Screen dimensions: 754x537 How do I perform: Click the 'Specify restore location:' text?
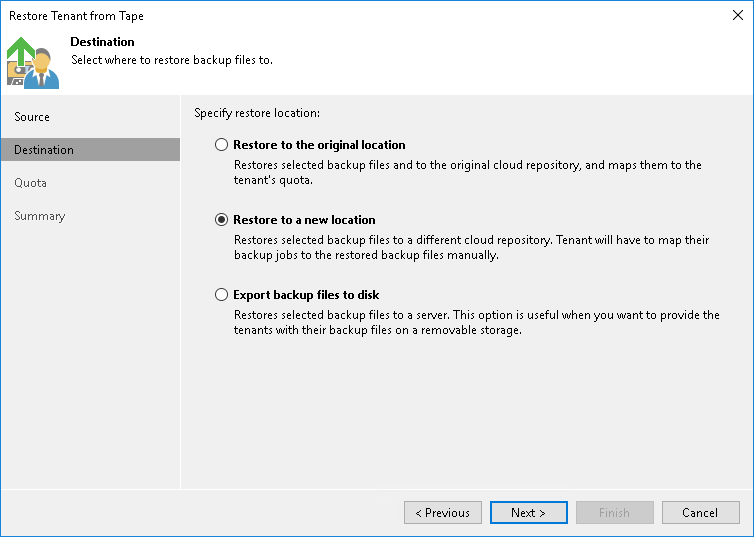coord(257,113)
